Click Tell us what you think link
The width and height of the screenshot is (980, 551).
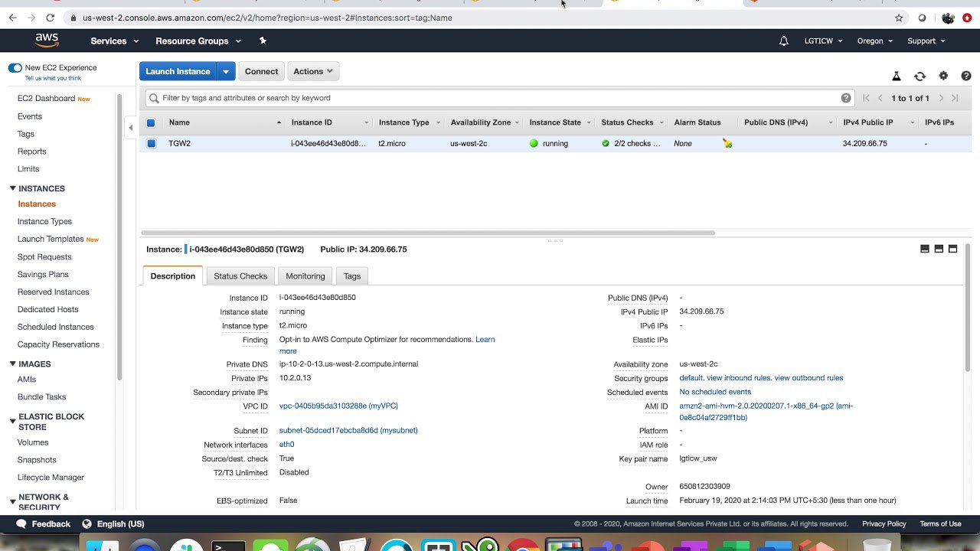tap(53, 78)
